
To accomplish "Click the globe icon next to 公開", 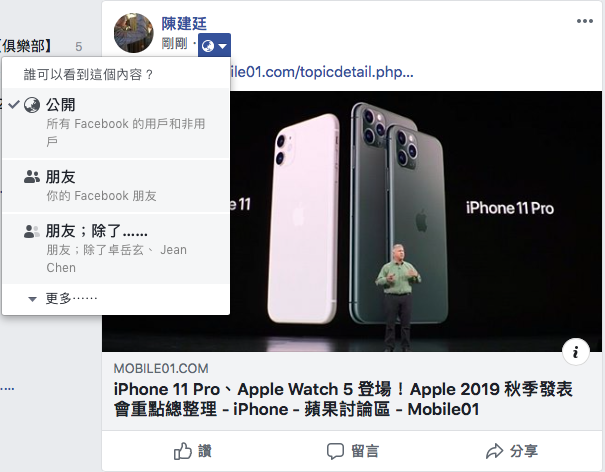I will (x=32, y=105).
